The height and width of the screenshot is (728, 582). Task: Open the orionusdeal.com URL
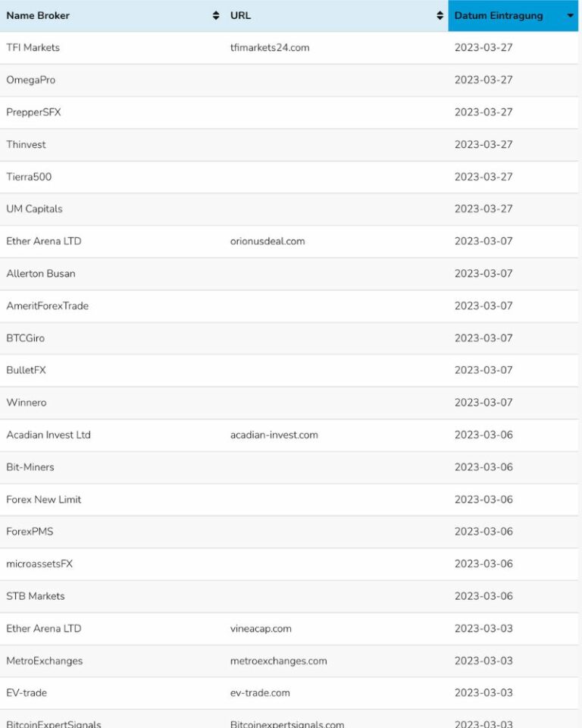pos(268,241)
